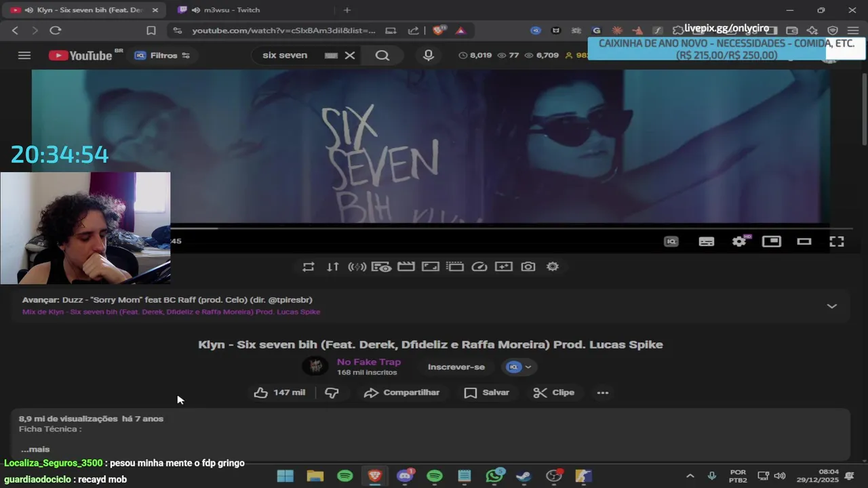This screenshot has width=868, height=488.
Task: Open the Brave Shields lion icon
Action: click(x=439, y=30)
